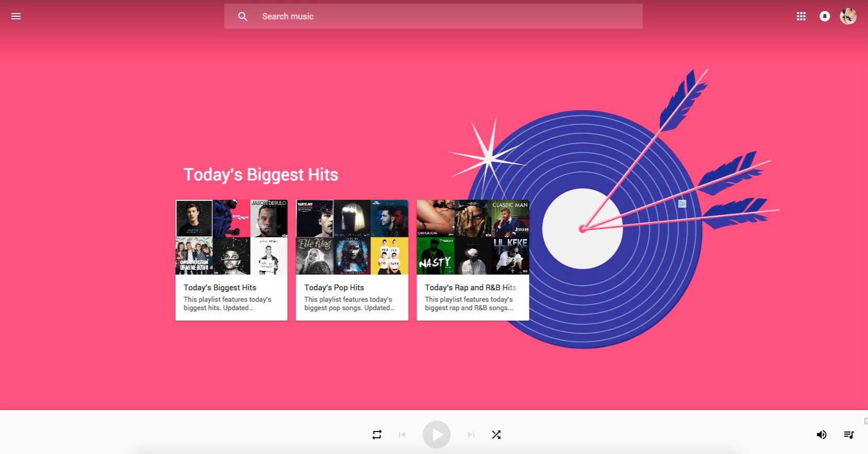The height and width of the screenshot is (454, 868).
Task: Focus the Search music field
Action: coord(433,16)
